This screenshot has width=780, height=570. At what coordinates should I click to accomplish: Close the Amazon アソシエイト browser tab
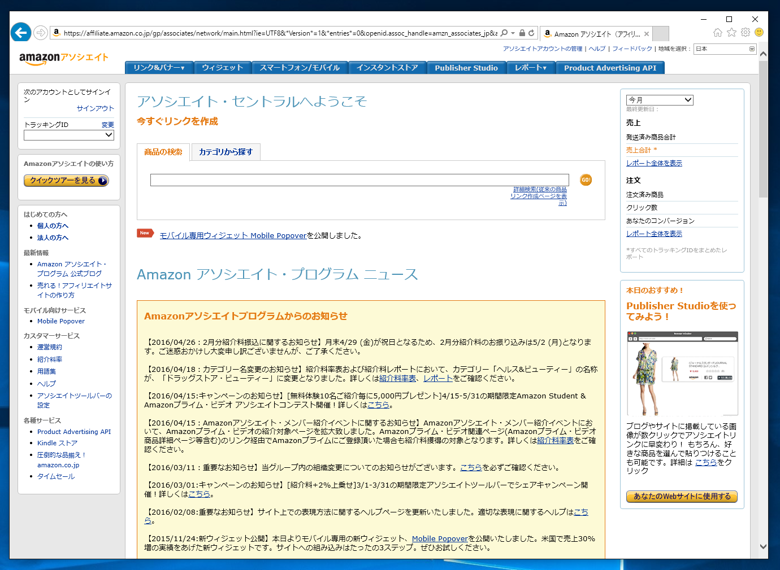coord(646,34)
